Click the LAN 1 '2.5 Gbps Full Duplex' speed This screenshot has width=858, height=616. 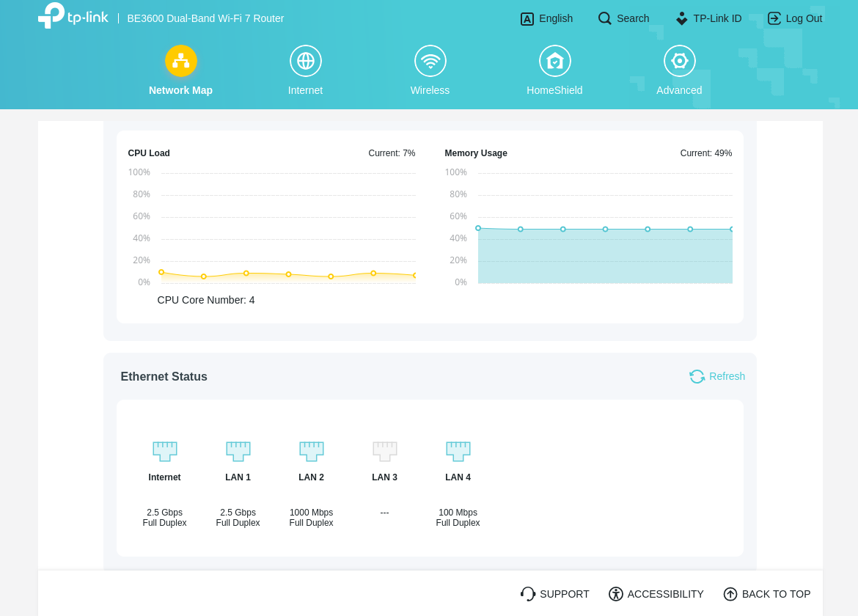pos(238,518)
